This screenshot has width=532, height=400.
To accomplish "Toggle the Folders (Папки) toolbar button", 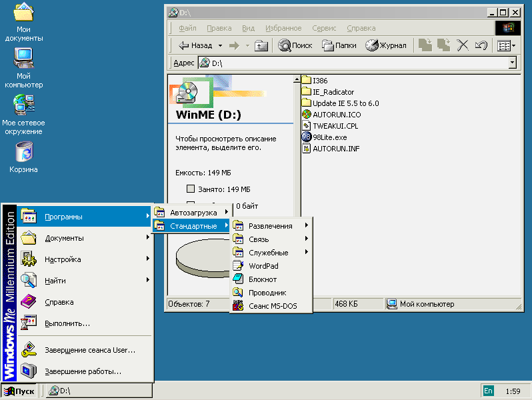I will coord(339,45).
